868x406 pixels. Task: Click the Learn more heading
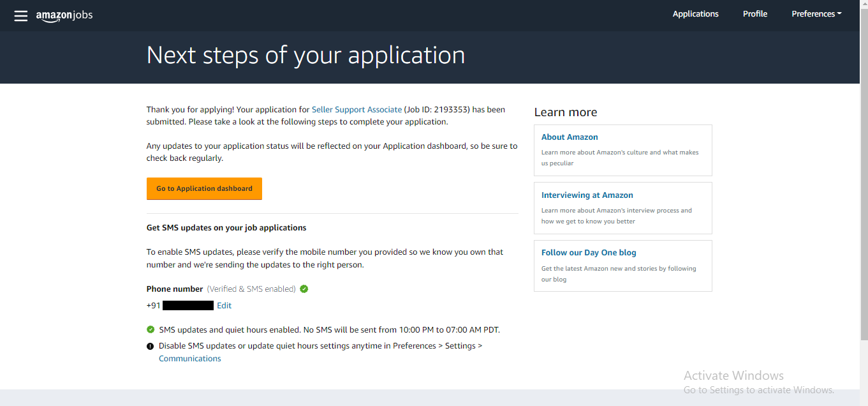(x=566, y=112)
